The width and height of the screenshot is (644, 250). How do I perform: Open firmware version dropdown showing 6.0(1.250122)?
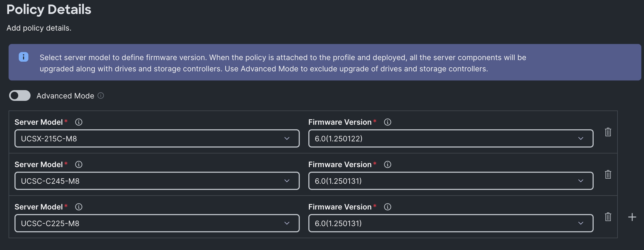click(581, 138)
